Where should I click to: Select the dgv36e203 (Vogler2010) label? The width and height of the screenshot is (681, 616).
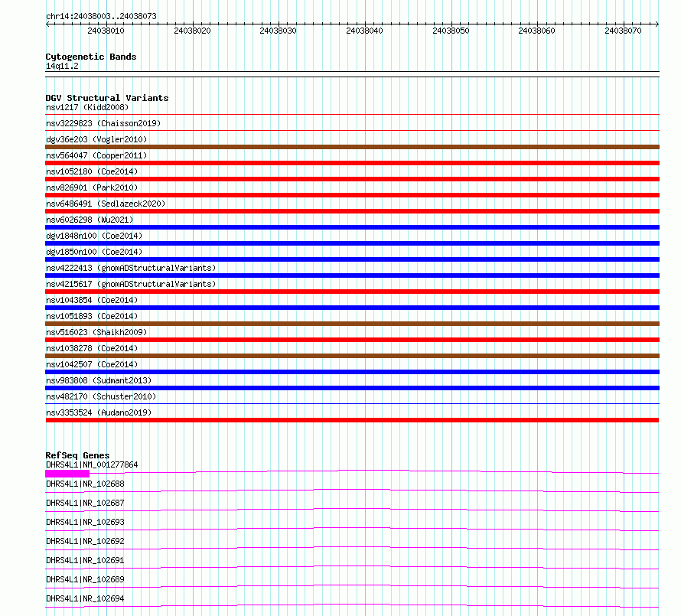tap(96, 139)
